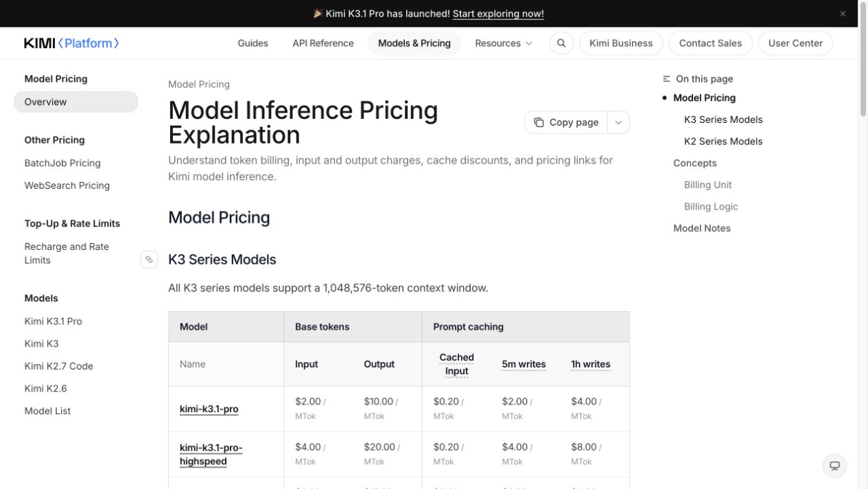Click the copy icon in Copy page button
Viewport: 868px width, 489px height.
(x=539, y=122)
